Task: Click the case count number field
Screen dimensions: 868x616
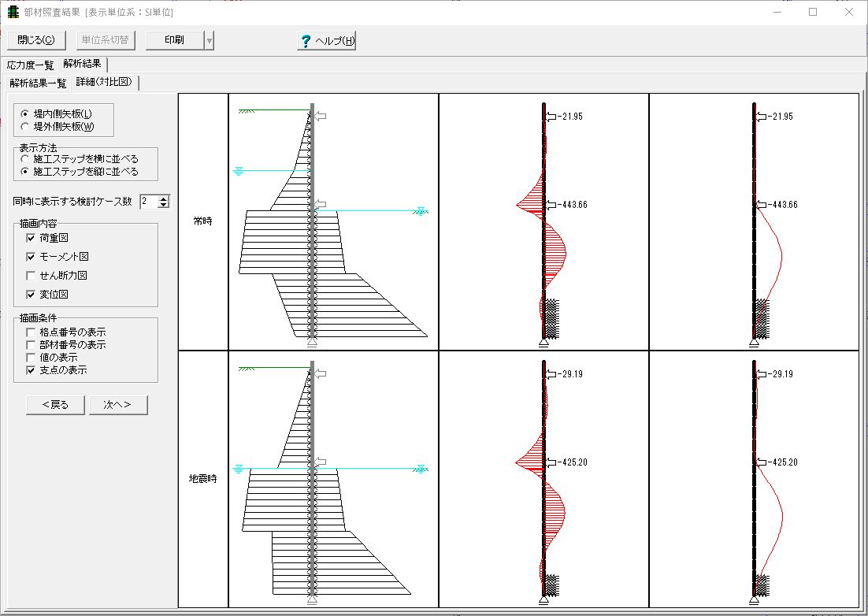Action: pyautogui.click(x=148, y=202)
